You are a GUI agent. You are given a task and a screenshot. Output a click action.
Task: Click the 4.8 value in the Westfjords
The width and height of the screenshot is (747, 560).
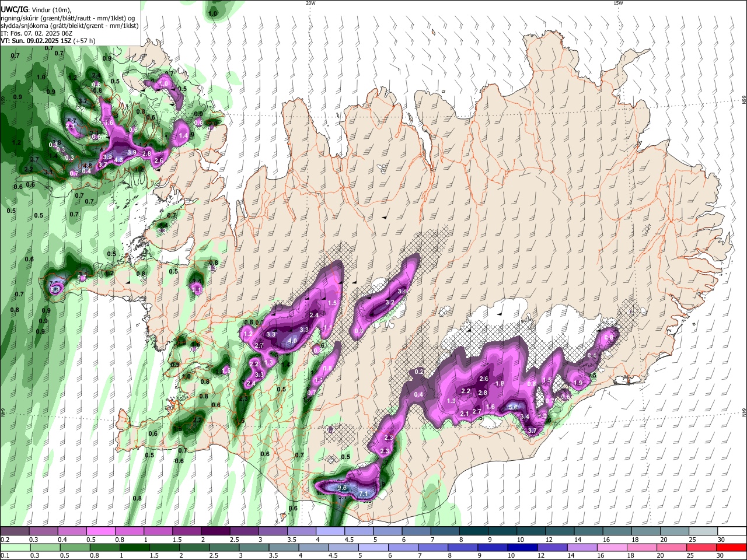pos(86,166)
